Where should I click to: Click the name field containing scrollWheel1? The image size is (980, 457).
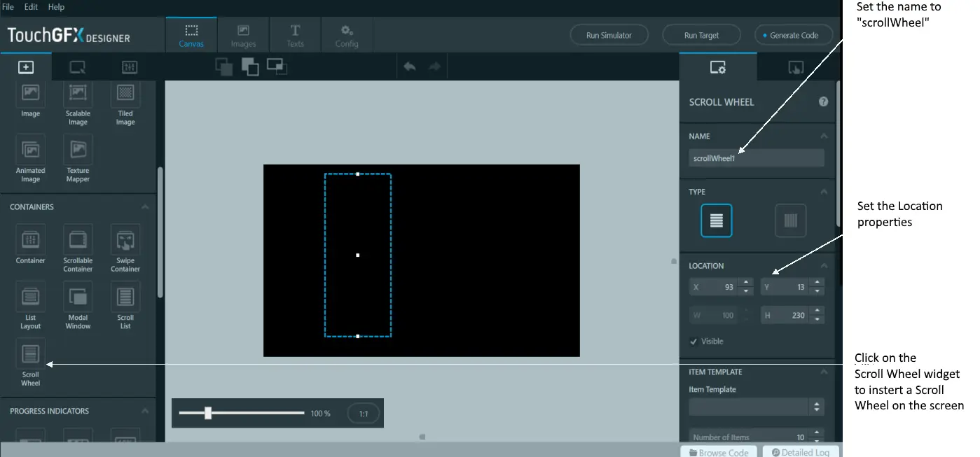(x=757, y=158)
